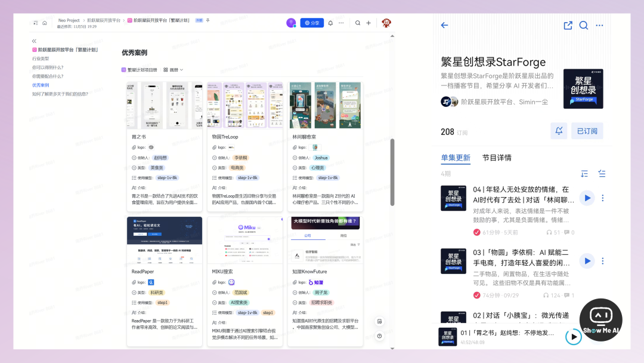Image resolution: width=644 pixels, height=363 pixels.
Task: Select 优秀案例 in the outline
Action: click(x=41, y=85)
